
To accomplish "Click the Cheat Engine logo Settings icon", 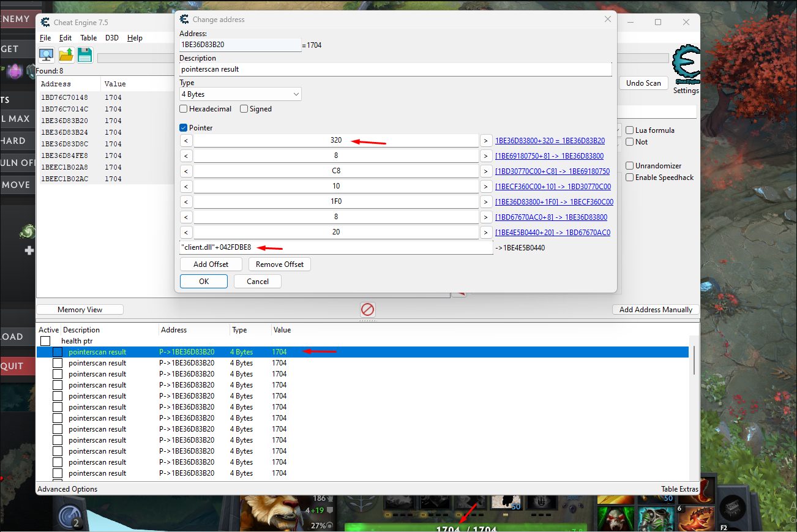I will pyautogui.click(x=686, y=65).
